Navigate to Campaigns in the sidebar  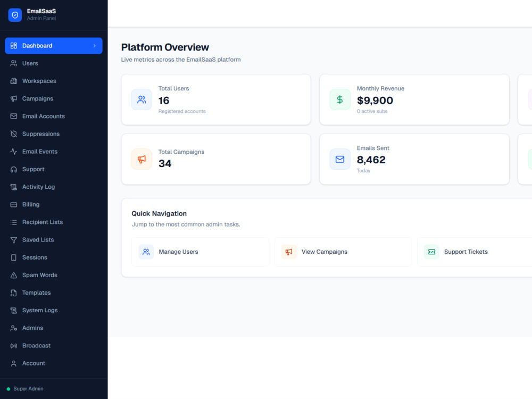tap(54, 98)
